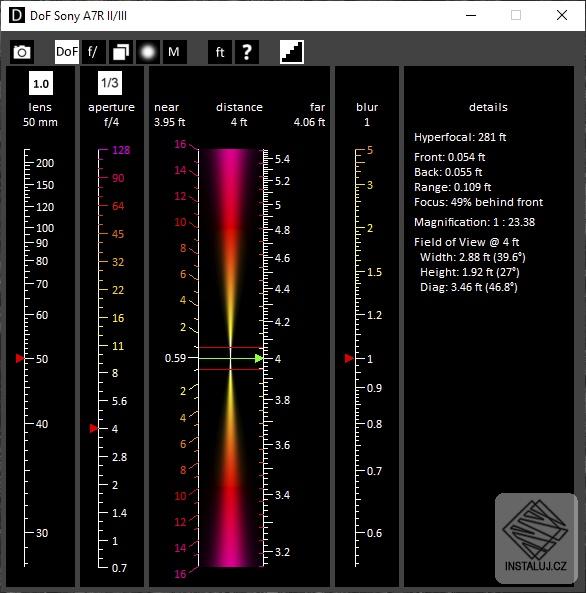Click the red marker at 50 on lens scale
Screen dimensions: 586x593
(20, 358)
